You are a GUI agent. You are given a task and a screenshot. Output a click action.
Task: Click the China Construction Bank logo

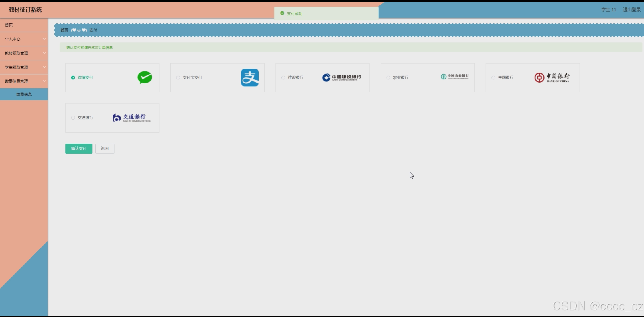[342, 77]
